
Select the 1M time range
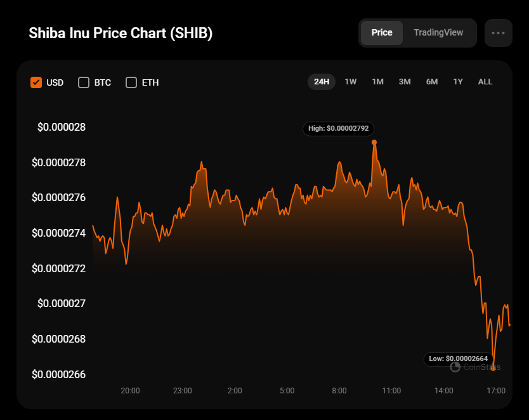click(x=378, y=82)
